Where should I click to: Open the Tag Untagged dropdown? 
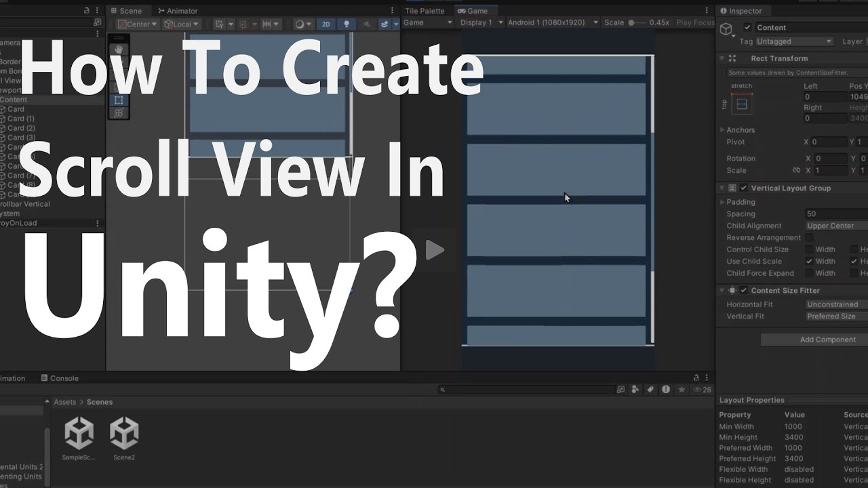(x=794, y=41)
